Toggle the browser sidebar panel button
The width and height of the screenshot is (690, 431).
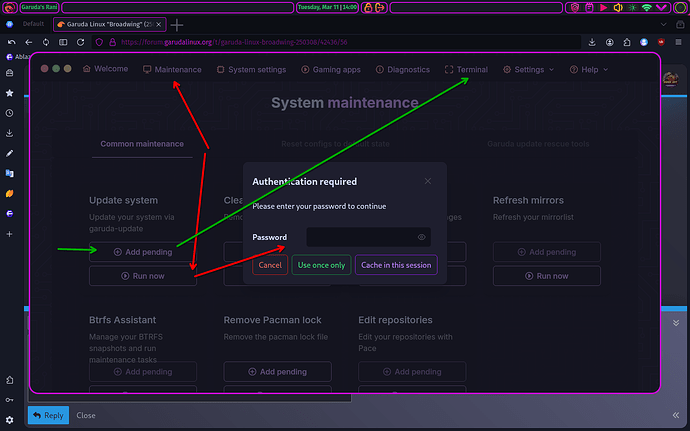[x=63, y=42]
